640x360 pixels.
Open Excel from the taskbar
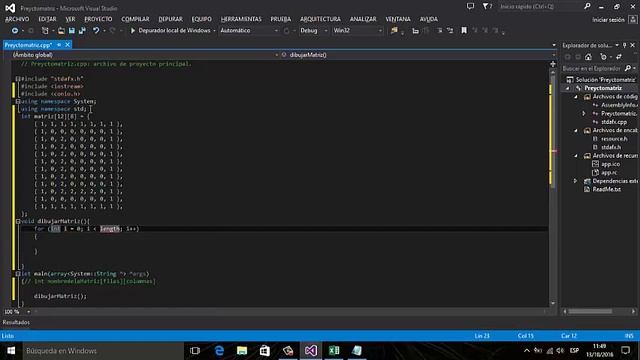334,351
